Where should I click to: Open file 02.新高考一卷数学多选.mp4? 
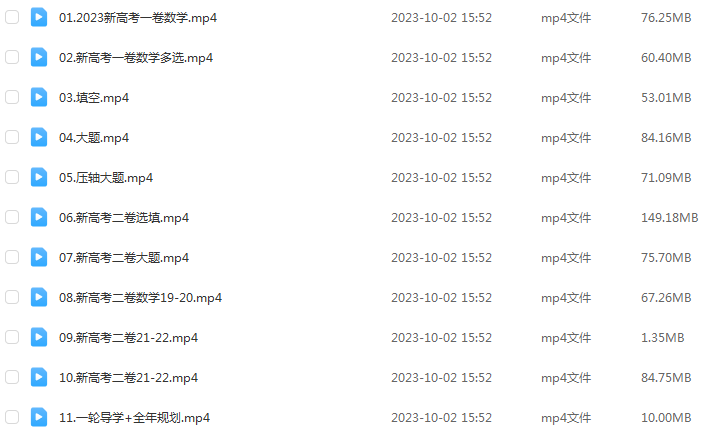click(x=136, y=58)
